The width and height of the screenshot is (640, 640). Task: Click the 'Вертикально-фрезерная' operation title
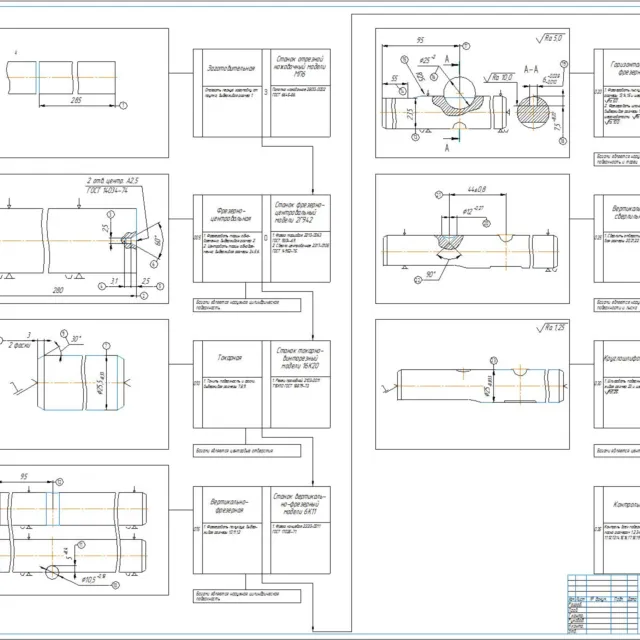(x=229, y=506)
